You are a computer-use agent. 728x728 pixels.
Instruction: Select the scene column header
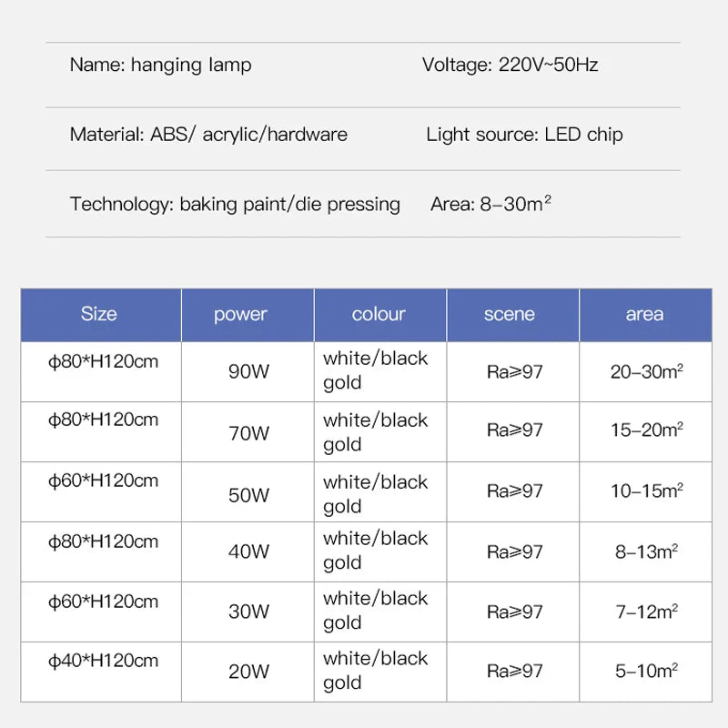tap(510, 314)
